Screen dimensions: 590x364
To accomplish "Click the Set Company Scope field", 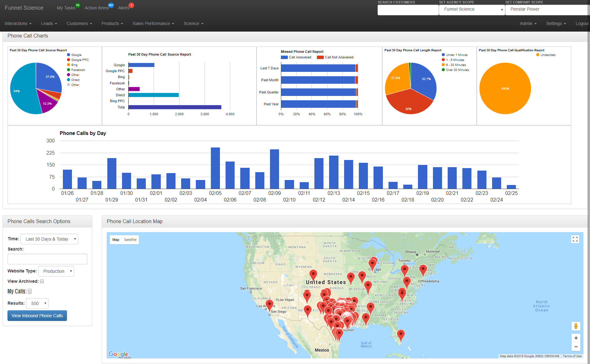I will 547,10.
